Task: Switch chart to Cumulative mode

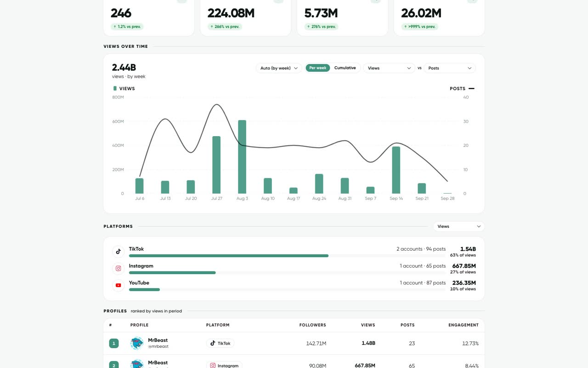Action: 345,68
